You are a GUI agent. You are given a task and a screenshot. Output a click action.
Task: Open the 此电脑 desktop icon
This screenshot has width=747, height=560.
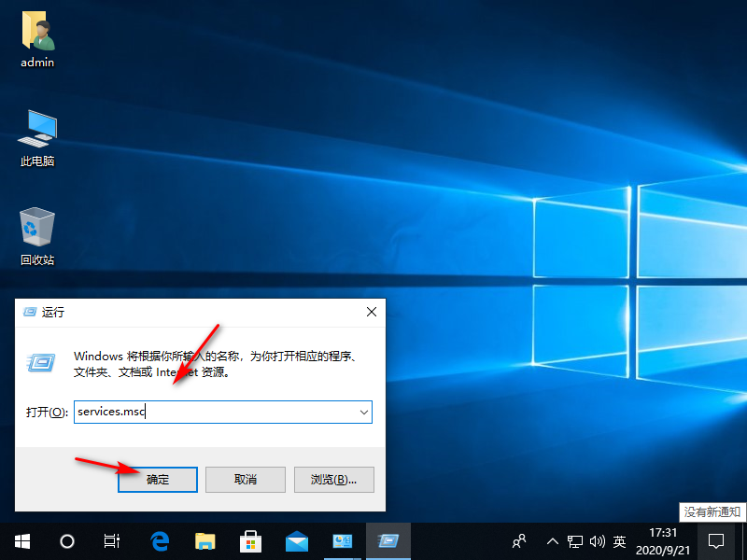(35, 131)
